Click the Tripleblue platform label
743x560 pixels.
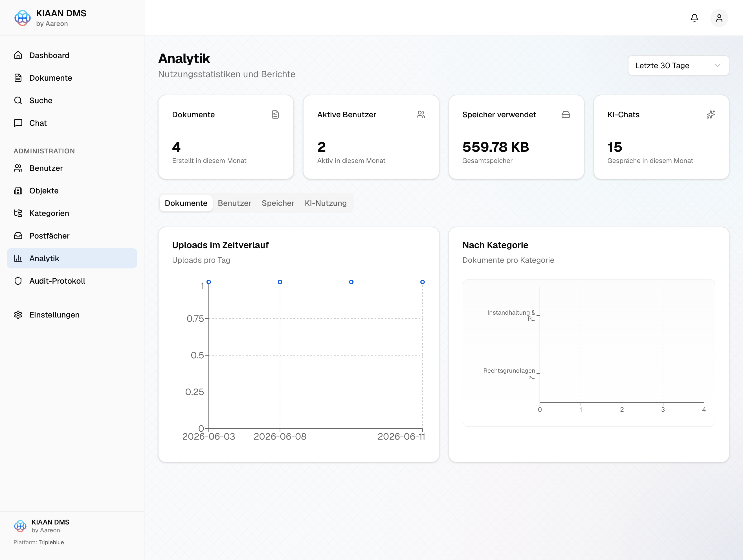[x=51, y=542]
